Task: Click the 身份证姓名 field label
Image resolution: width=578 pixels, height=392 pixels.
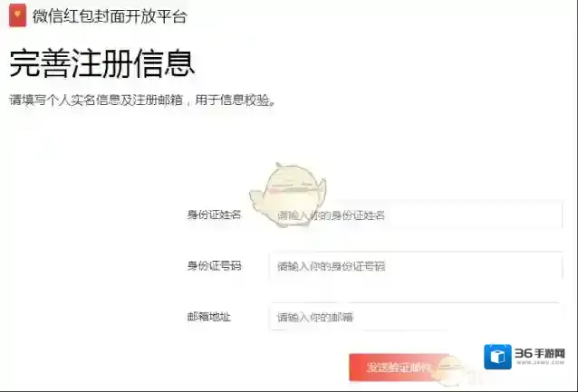Action: coord(214,215)
